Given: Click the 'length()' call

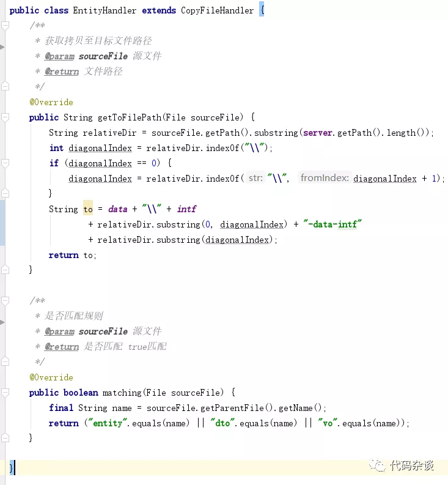Looking at the screenshot, I should pyautogui.click(x=406, y=133).
